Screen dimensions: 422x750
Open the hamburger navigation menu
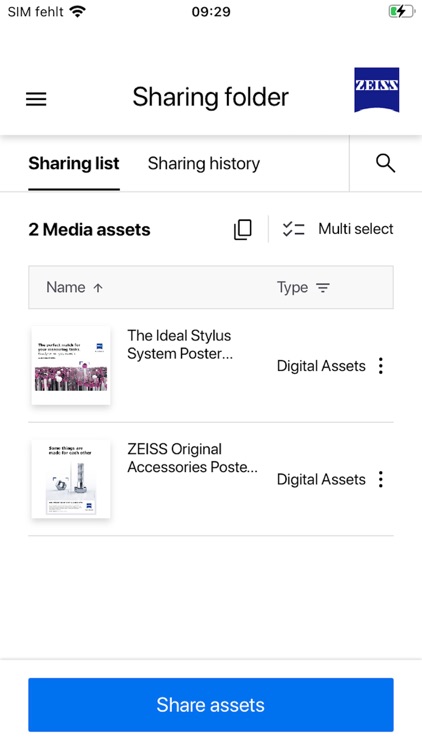tap(36, 99)
